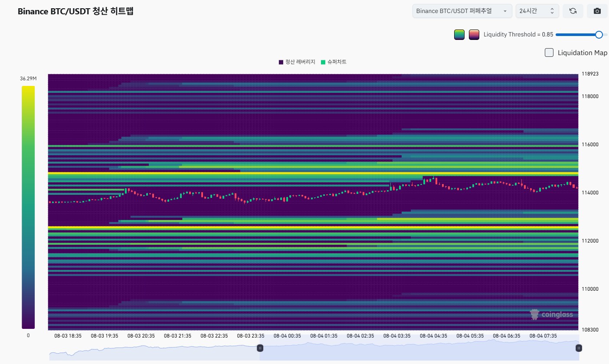Click the '08-03 18:35' time axis label
The width and height of the screenshot is (609, 364).
pyautogui.click(x=68, y=336)
